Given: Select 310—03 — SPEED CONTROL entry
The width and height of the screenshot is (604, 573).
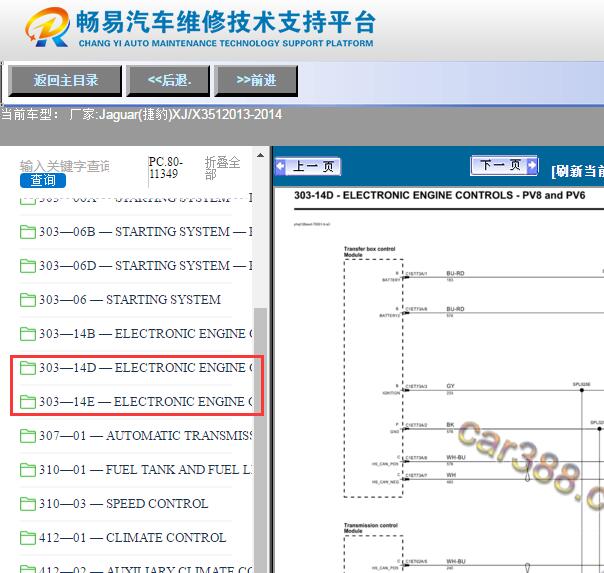Looking at the screenshot, I should (123, 504).
